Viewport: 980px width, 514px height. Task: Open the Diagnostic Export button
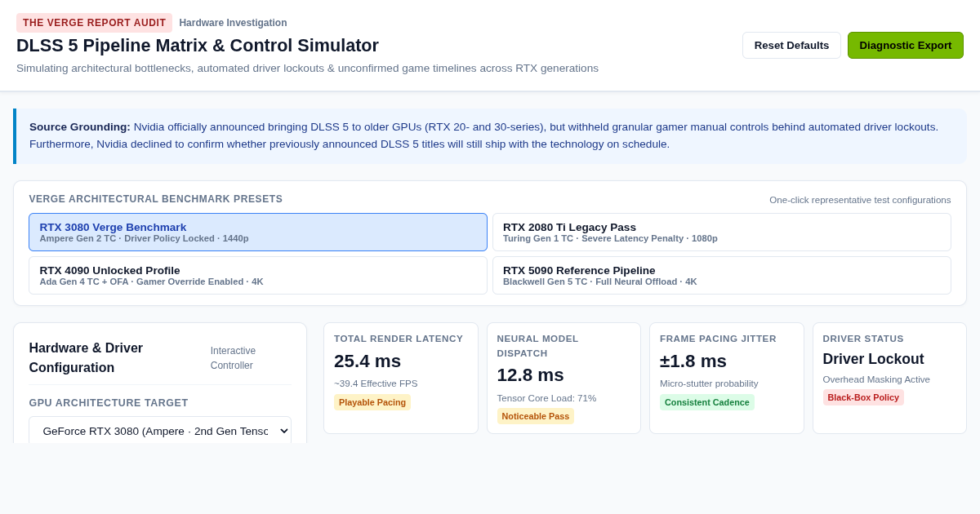pyautogui.click(x=906, y=46)
